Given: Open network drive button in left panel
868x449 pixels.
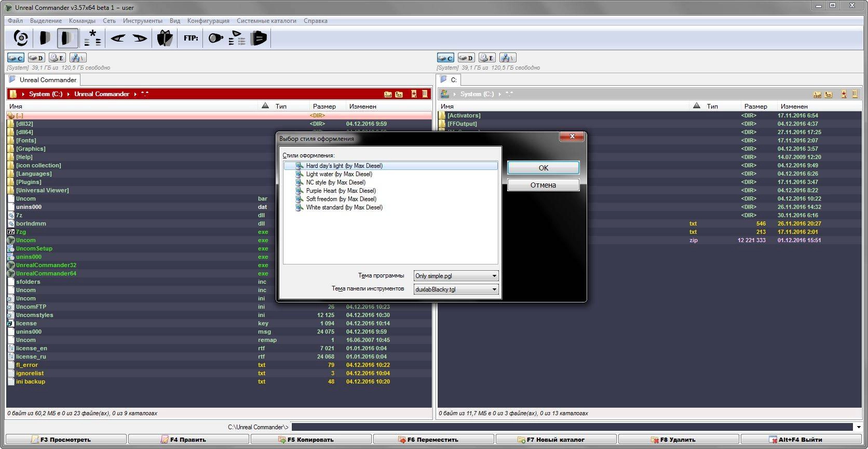Looking at the screenshot, I should click(78, 58).
